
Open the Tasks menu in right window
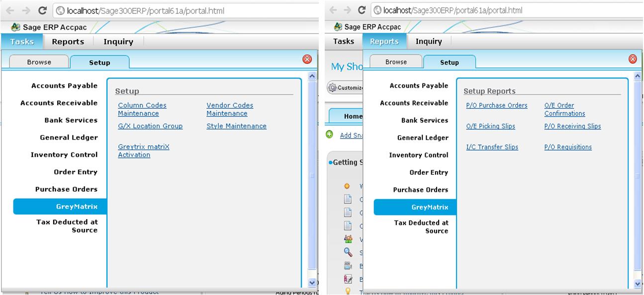[x=344, y=41]
